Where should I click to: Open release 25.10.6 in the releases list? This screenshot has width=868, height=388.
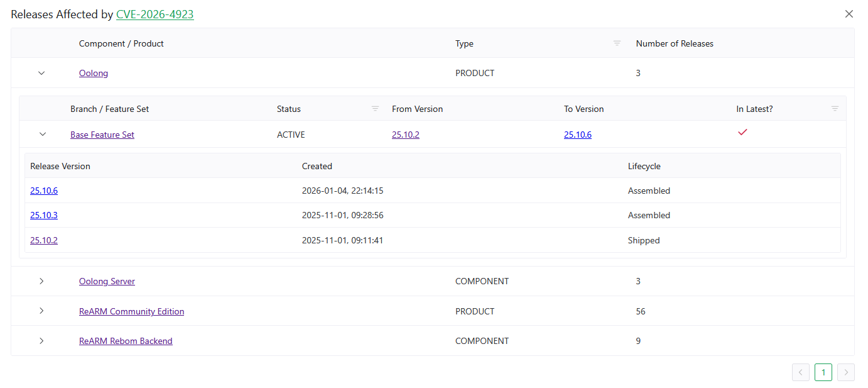[x=44, y=191]
